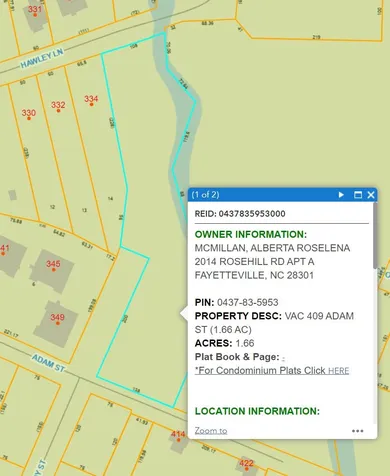Open the popup's three-dot actions menu

(x=357, y=431)
